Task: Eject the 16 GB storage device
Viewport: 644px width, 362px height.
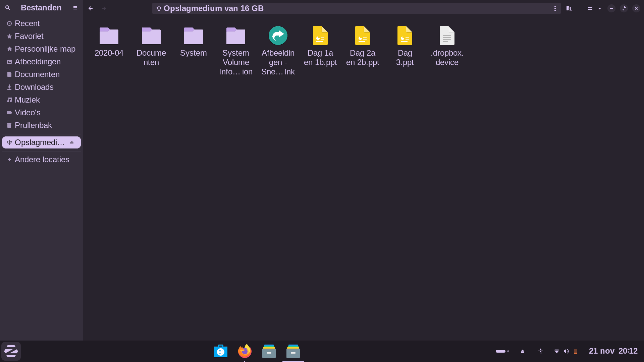Action: pos(72,142)
